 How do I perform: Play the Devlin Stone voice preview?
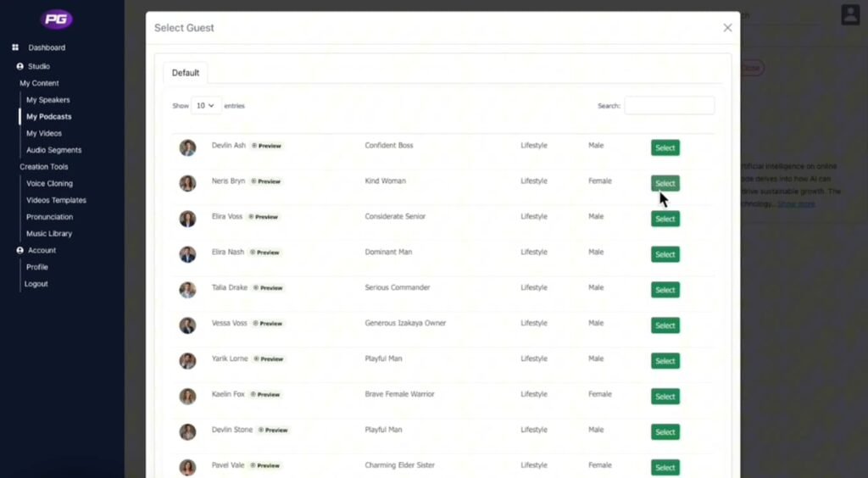tap(274, 431)
